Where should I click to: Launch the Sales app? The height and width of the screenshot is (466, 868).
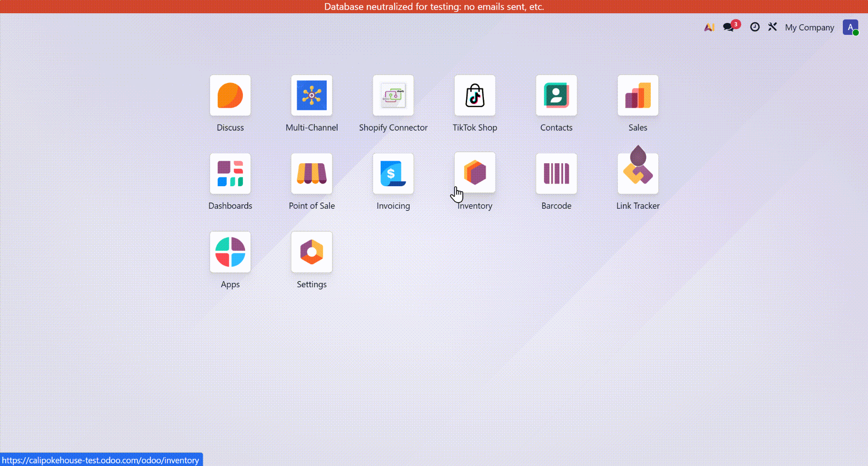click(x=638, y=95)
